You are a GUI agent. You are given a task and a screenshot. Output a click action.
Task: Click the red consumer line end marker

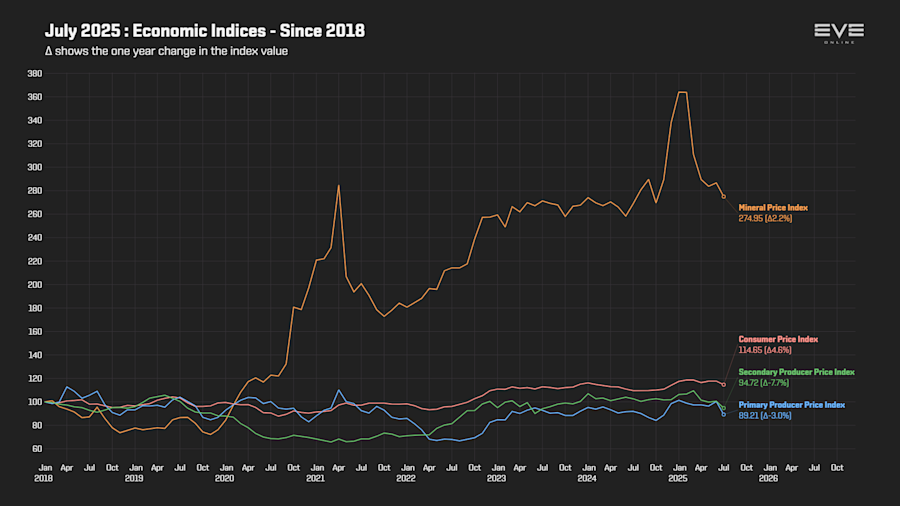tap(723, 384)
